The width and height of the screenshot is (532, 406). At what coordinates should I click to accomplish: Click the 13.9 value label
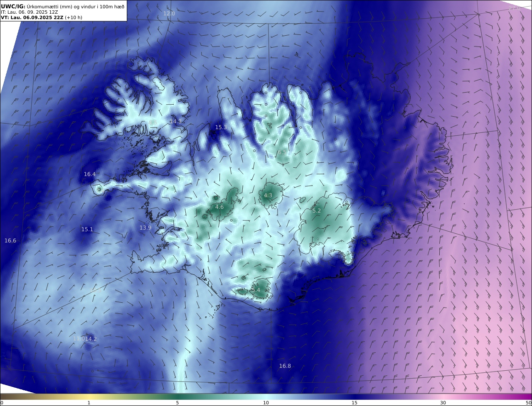[145, 227]
